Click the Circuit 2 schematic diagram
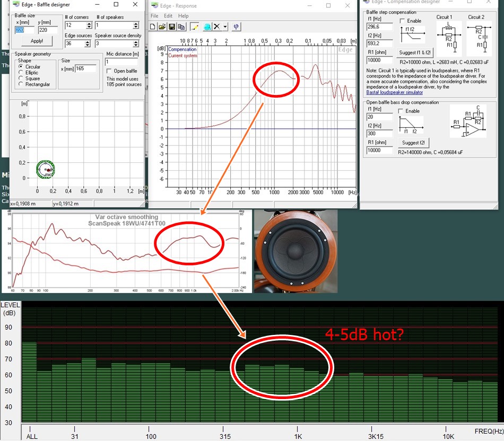This screenshot has width=504, height=441. pos(479,38)
